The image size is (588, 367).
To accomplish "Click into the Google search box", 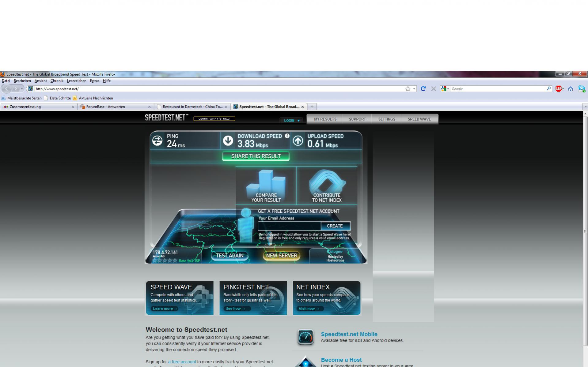I will (498, 89).
